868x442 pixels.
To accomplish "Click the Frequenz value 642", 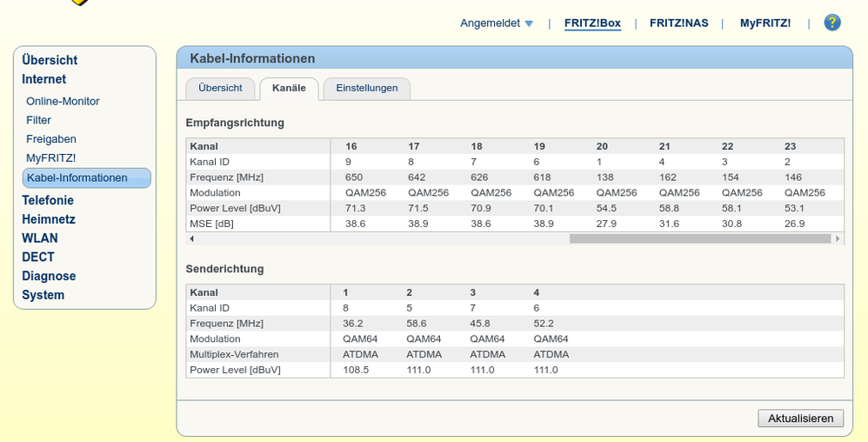I will (x=417, y=177).
